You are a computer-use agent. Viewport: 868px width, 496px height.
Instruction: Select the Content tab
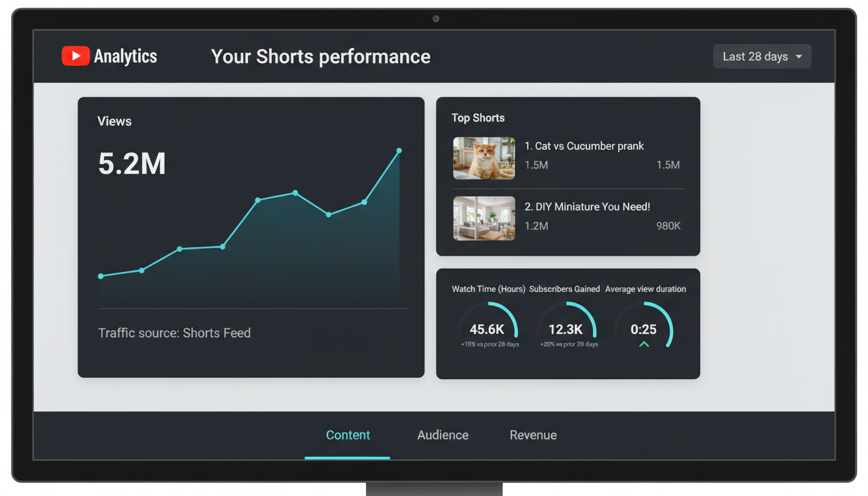(347, 435)
